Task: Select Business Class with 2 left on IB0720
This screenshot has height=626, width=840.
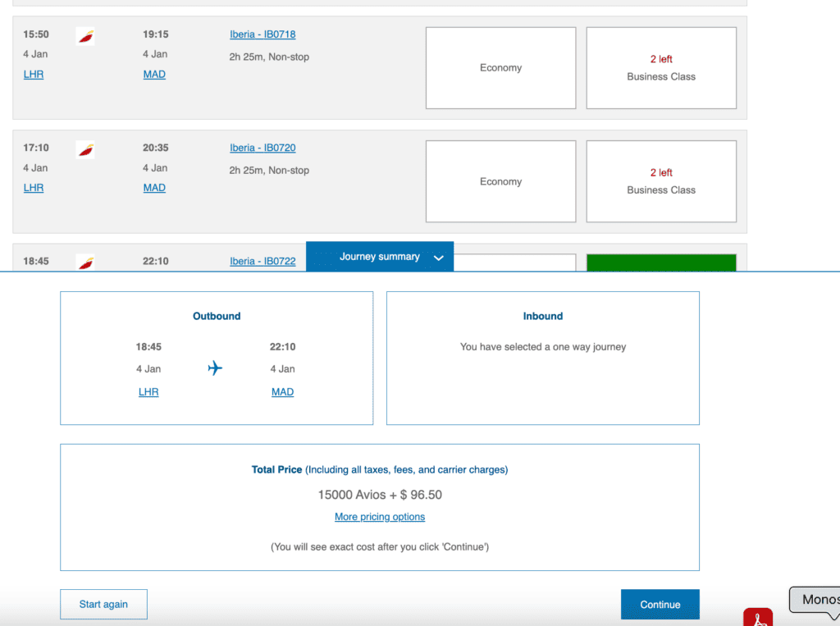Action: click(660, 181)
